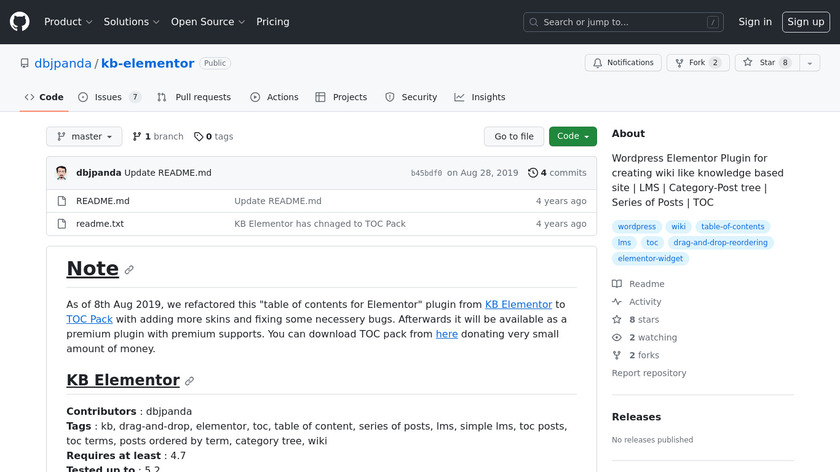This screenshot has height=472, width=840.
Task: Switch to the Code tab
Action: [44, 97]
